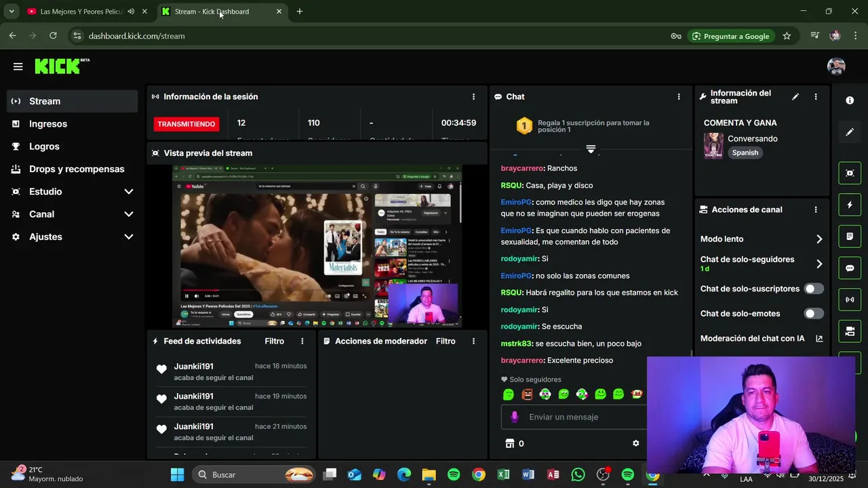The image size is (868, 488).
Task: Toggle session info broadcast widget icon
Action: click(850, 300)
